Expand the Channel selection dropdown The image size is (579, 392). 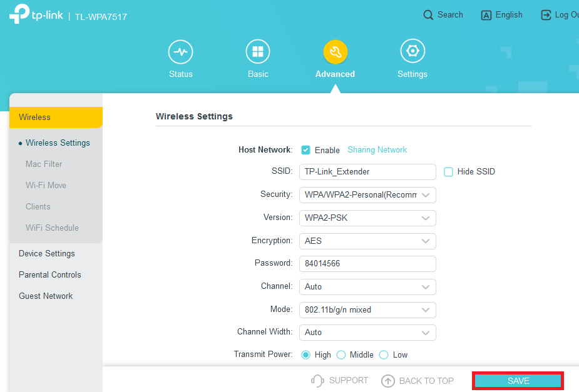coord(367,287)
